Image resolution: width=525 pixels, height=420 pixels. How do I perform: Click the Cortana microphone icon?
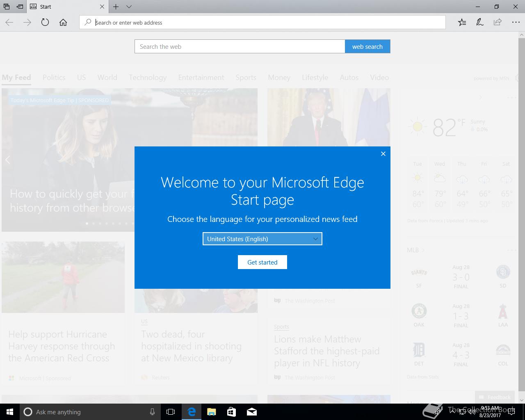click(152, 412)
